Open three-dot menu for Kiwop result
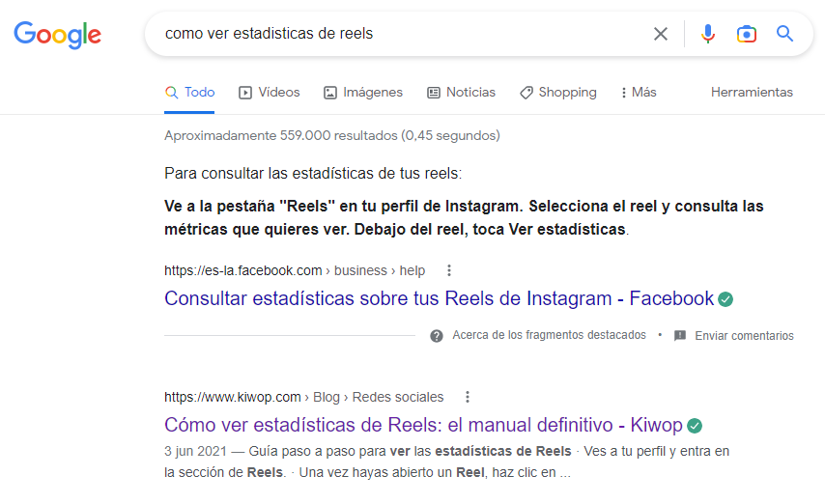The width and height of the screenshot is (825, 504). pyautogui.click(x=468, y=397)
